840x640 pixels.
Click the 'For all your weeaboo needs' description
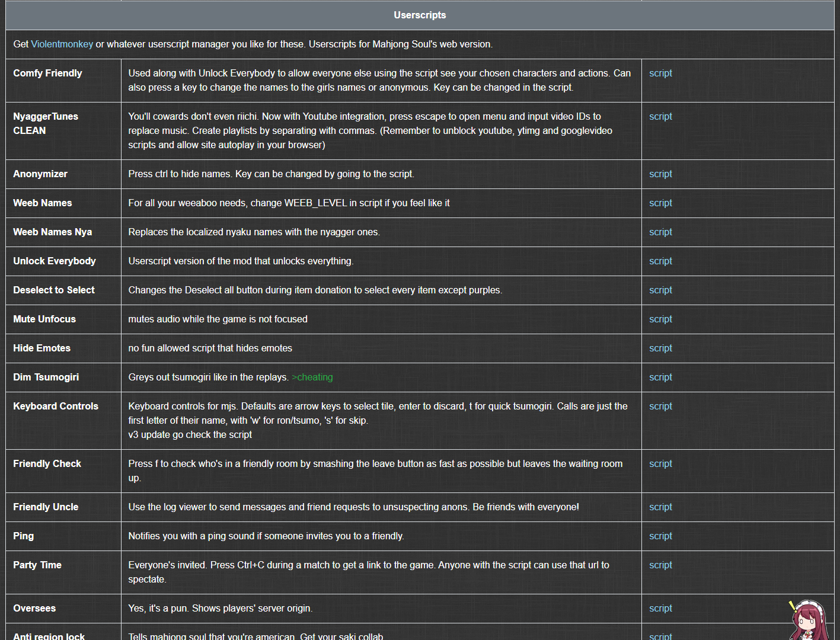pyautogui.click(x=289, y=203)
